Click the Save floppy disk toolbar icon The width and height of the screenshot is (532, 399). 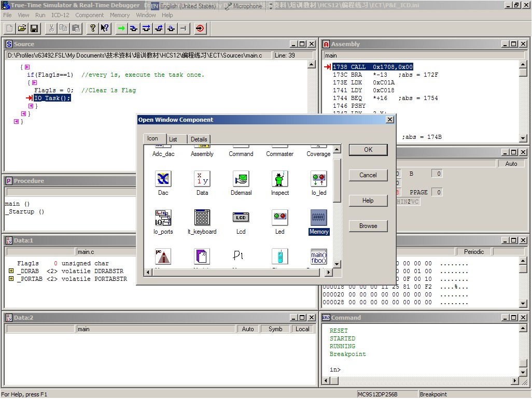[x=34, y=28]
